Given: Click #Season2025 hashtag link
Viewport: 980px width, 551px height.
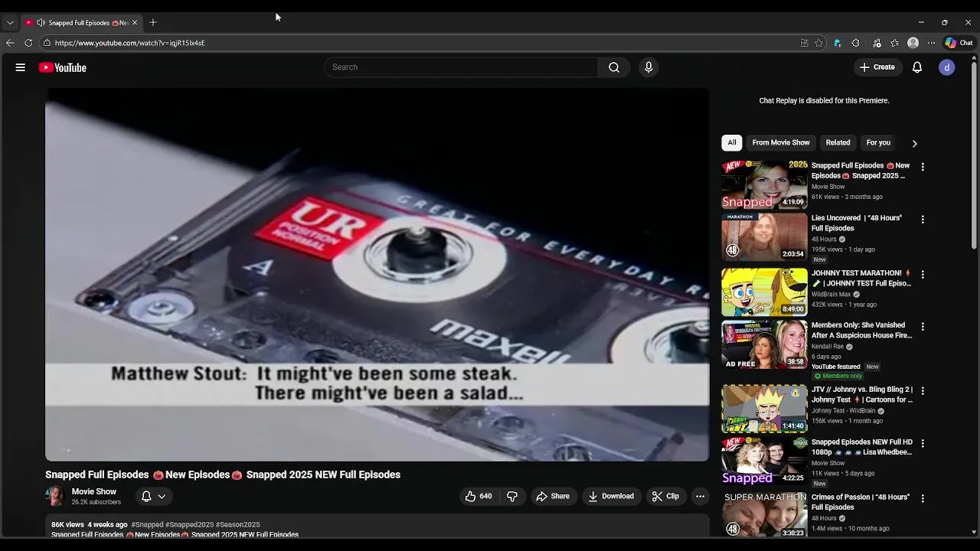Looking at the screenshot, I should coord(238,525).
